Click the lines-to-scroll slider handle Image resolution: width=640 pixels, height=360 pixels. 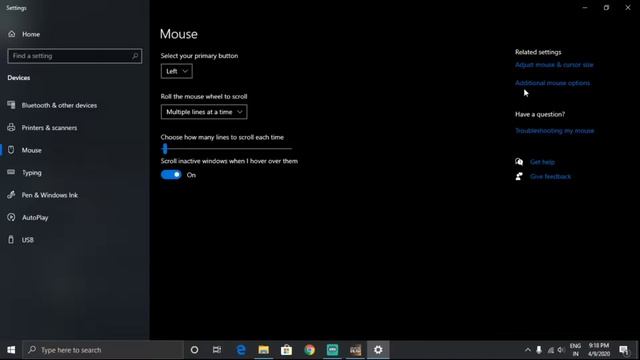coord(165,149)
